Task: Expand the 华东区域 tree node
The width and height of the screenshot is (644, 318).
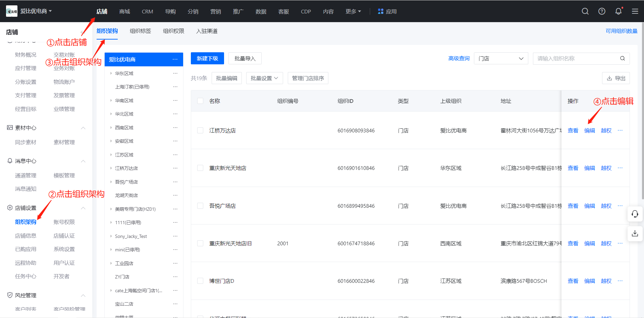Action: (111, 73)
